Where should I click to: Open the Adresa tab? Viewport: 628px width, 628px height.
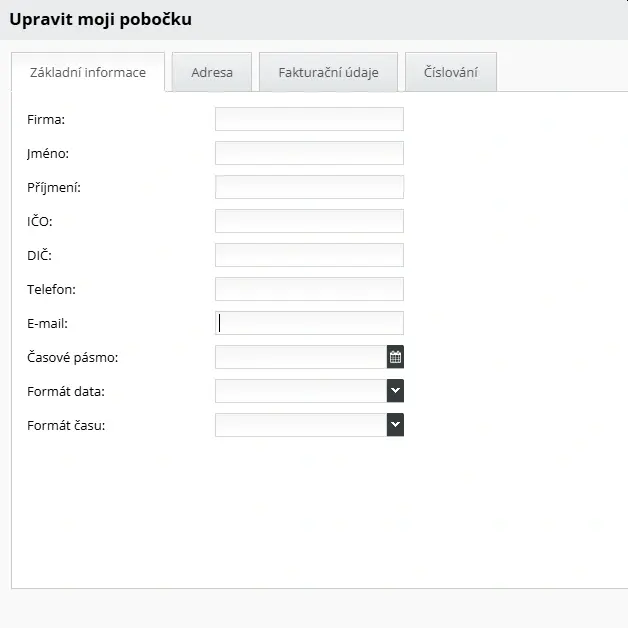212,72
